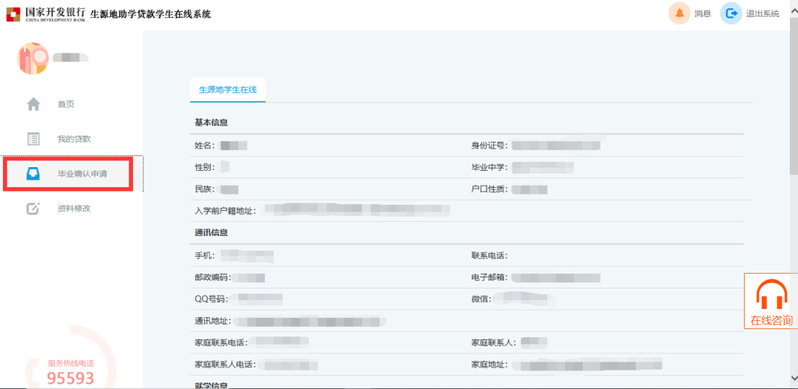The width and height of the screenshot is (798, 389).
Task: Click the 姓名 field label
Action: [205, 146]
